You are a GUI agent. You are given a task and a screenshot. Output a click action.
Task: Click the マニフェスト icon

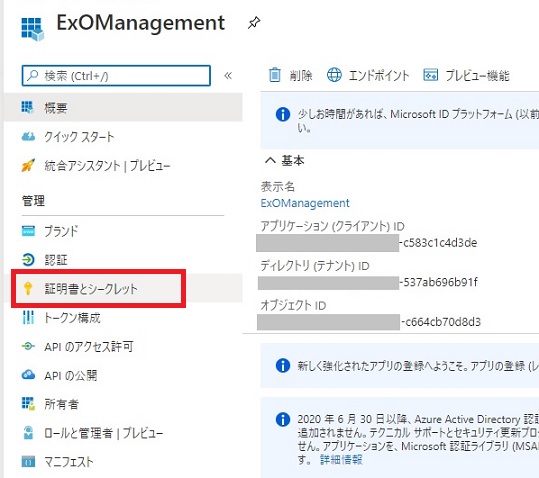tap(28, 462)
